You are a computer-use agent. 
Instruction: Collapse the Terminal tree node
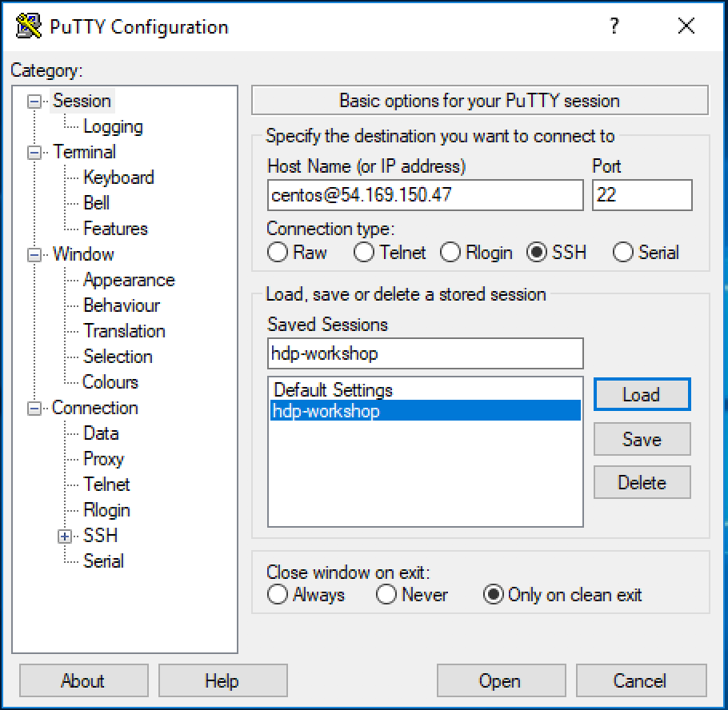pyautogui.click(x=34, y=153)
